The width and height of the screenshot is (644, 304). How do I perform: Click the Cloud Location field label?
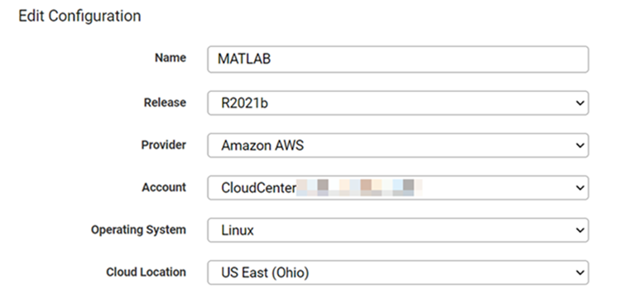146,272
